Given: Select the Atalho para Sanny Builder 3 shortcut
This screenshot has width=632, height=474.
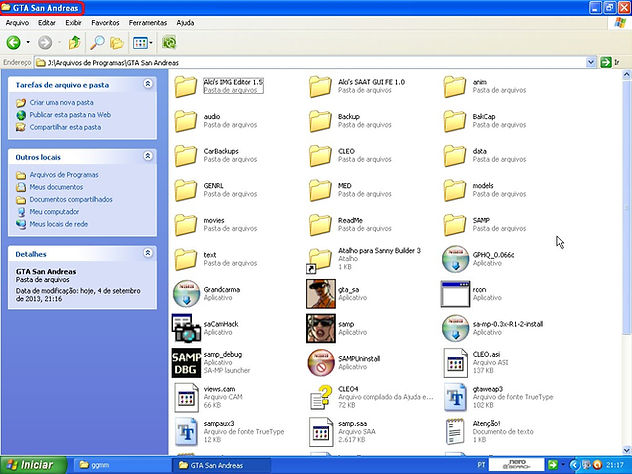Looking at the screenshot, I should (x=319, y=260).
